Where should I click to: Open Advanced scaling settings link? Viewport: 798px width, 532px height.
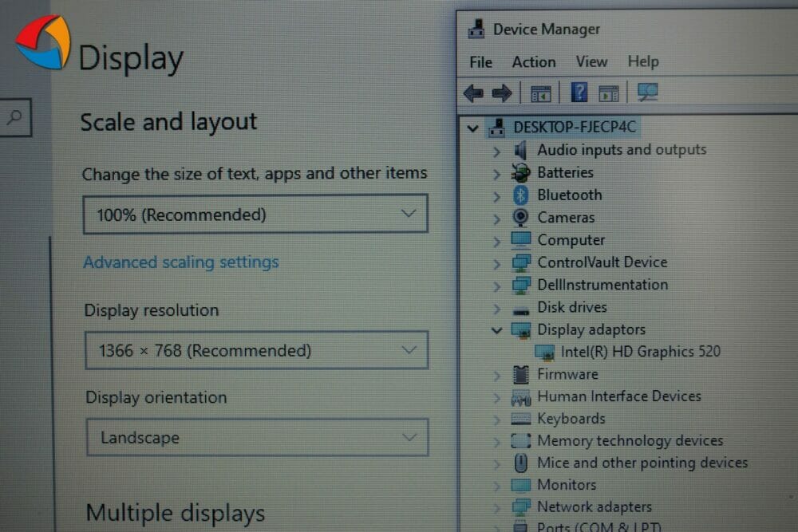coord(180,262)
